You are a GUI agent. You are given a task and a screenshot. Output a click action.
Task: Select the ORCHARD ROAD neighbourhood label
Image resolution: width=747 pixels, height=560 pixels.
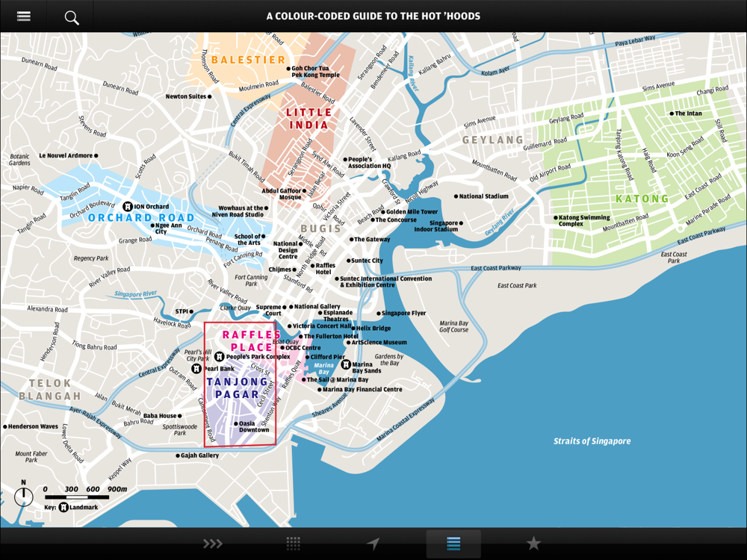(141, 217)
